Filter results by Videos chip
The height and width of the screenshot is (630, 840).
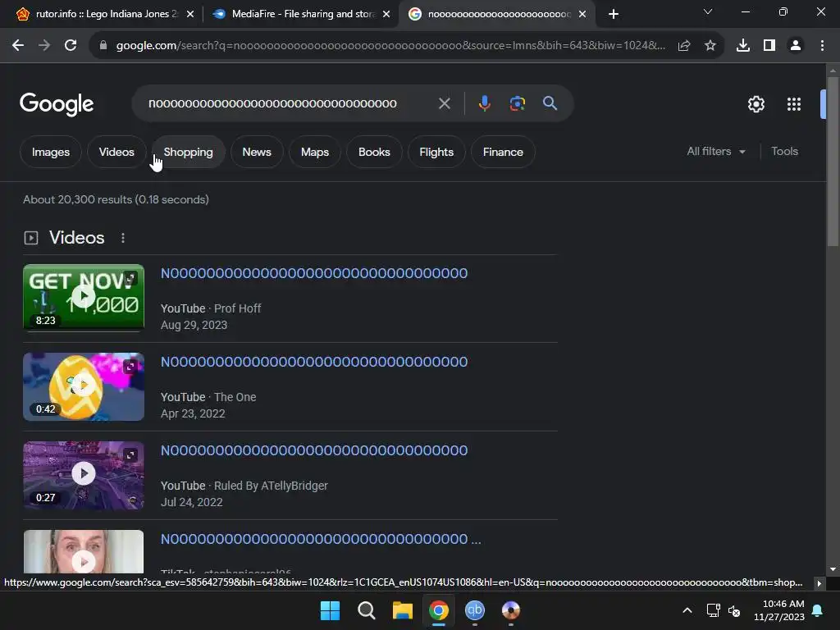[116, 152]
